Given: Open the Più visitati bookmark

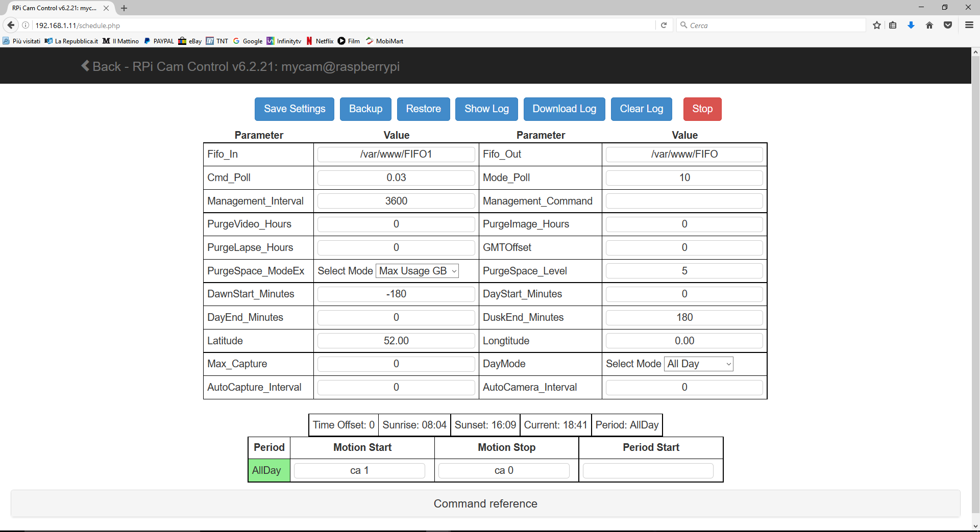Looking at the screenshot, I should [21, 41].
